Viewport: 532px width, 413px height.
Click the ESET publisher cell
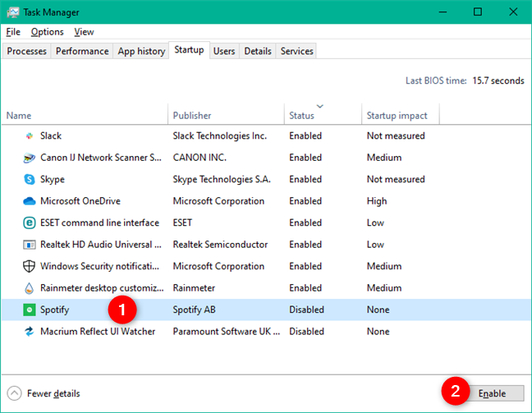click(182, 223)
